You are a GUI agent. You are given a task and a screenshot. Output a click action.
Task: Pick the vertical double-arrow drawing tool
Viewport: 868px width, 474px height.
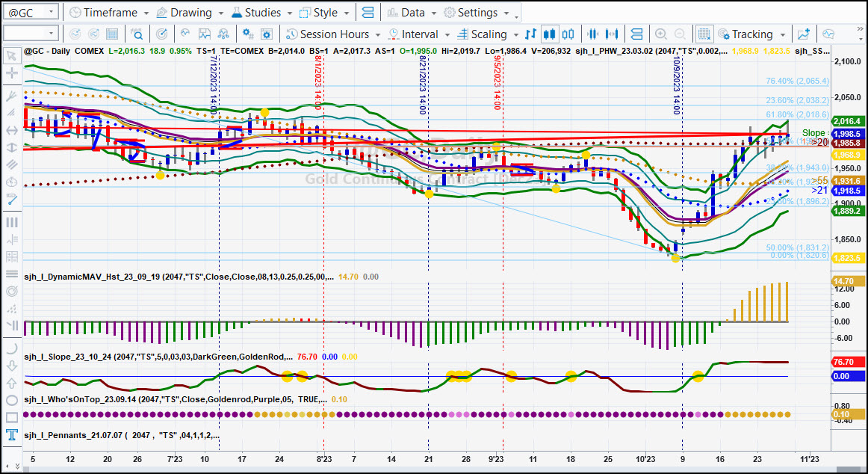[11, 147]
